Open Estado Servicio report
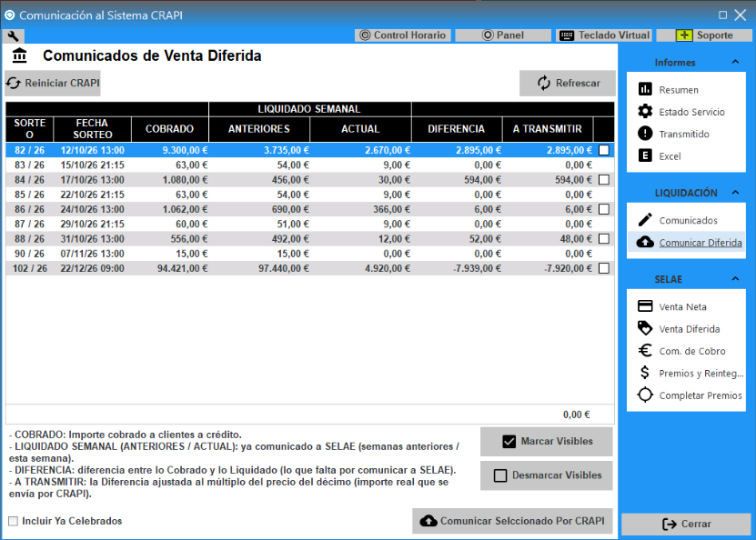Viewport: 756px width, 540px height. click(x=692, y=112)
